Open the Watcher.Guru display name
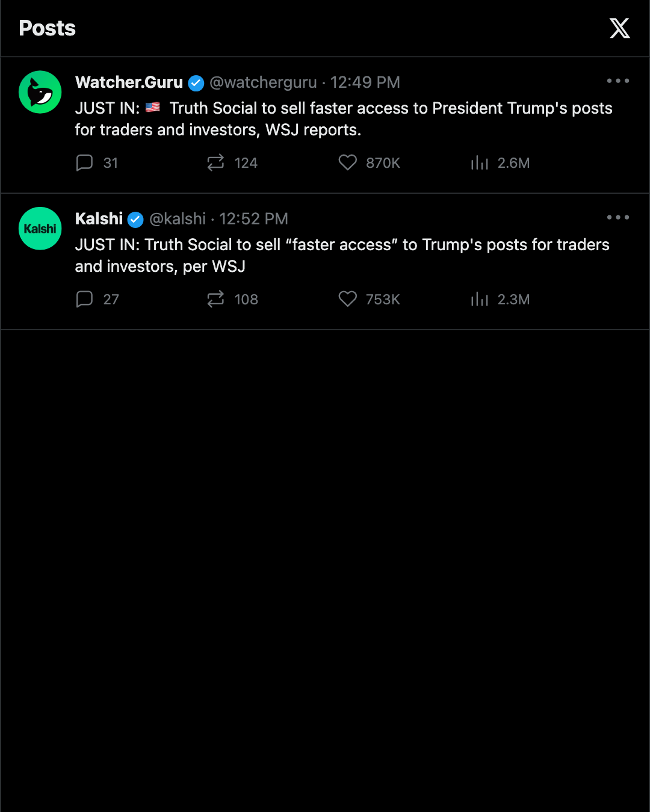650x812 pixels. tap(129, 82)
